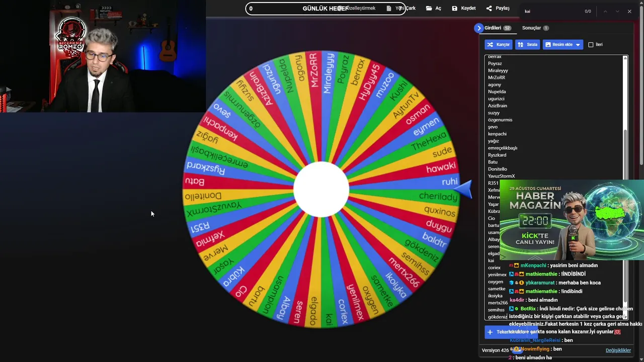
Task: Click the entries list scroll-up arrow
Action: 625,58
